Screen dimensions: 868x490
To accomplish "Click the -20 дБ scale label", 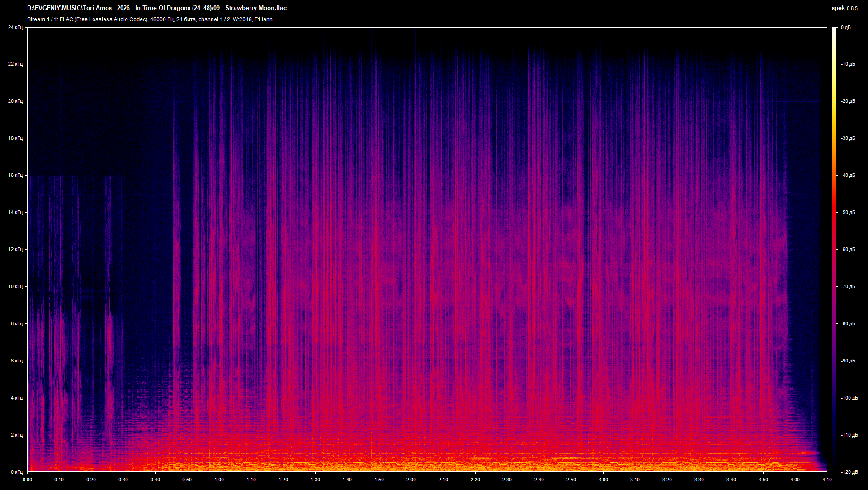I will (x=848, y=101).
